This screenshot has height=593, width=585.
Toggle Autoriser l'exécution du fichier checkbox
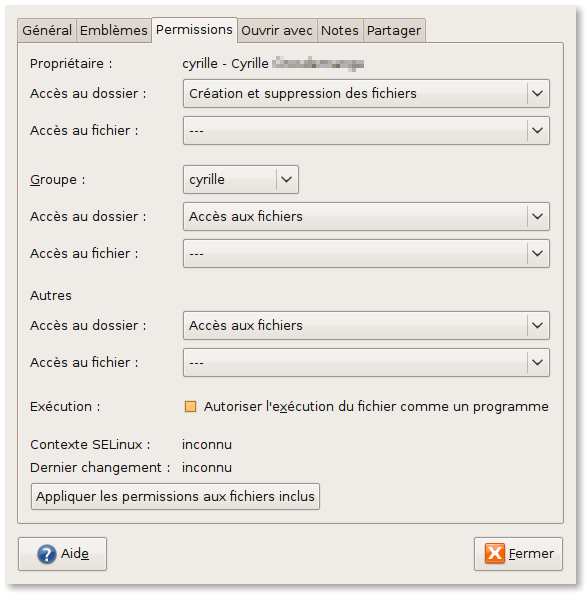[x=190, y=407]
